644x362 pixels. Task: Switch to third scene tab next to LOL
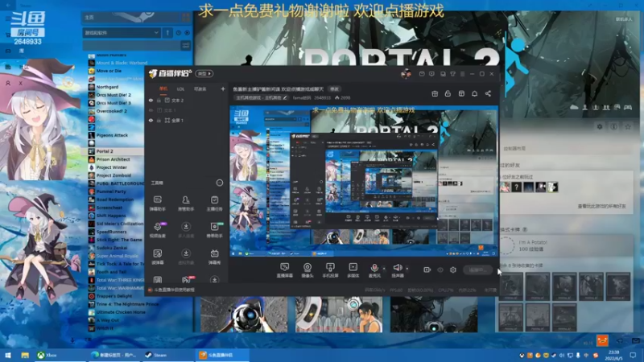coord(200,88)
